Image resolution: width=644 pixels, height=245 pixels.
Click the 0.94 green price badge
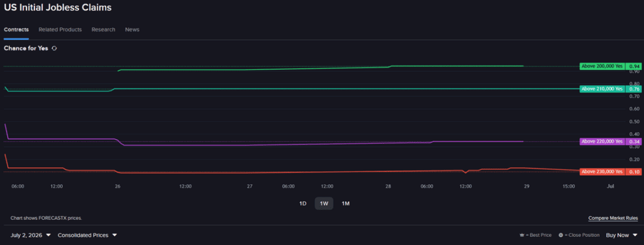click(x=635, y=66)
